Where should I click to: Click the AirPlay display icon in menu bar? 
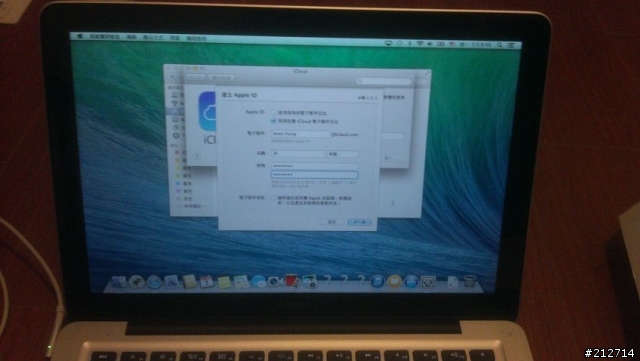point(388,43)
